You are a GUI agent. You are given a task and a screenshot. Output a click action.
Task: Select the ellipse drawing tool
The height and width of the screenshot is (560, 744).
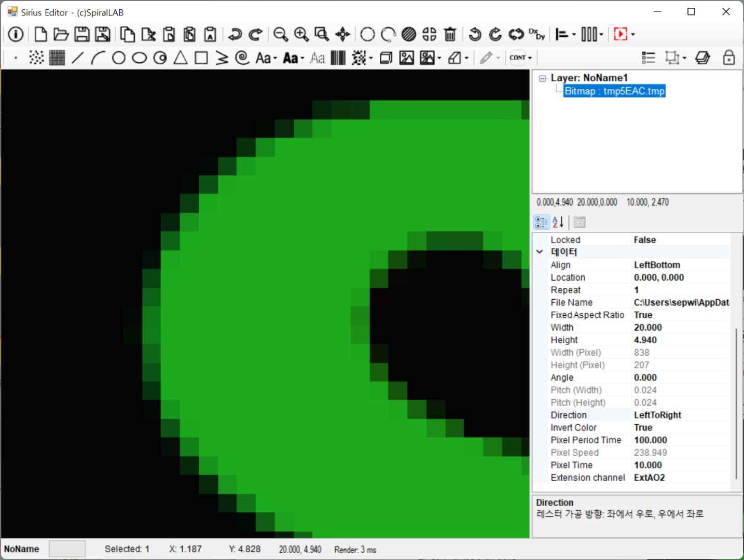(140, 58)
